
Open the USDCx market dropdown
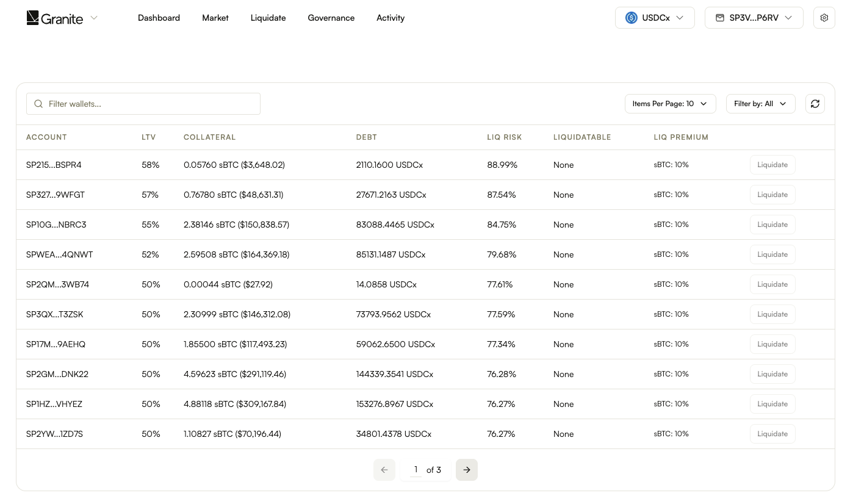click(655, 18)
